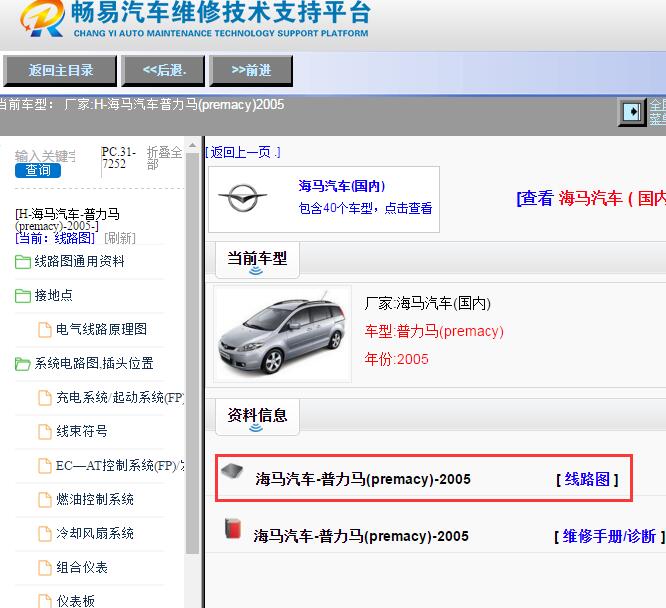Viewport: 666px width, 608px height.
Task: Open the 线束符号 document
Action: [82, 431]
